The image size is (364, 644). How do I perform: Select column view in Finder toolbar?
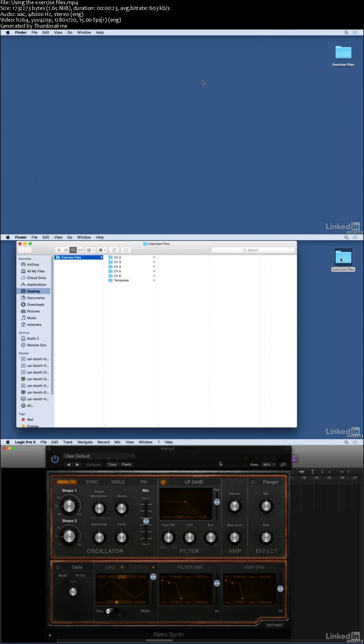73,250
